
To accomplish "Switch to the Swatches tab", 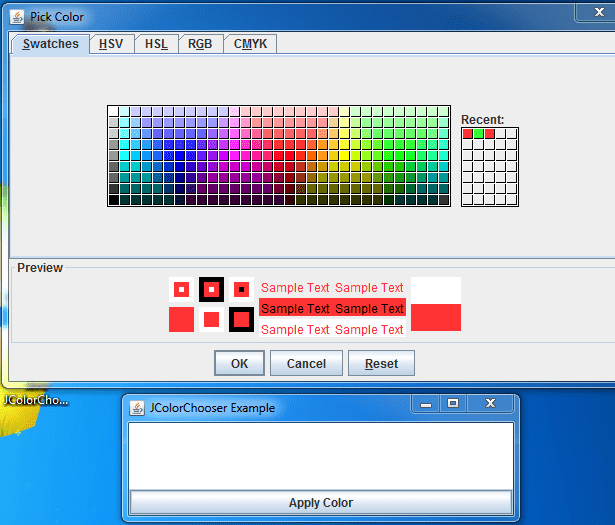I will pyautogui.click(x=50, y=44).
